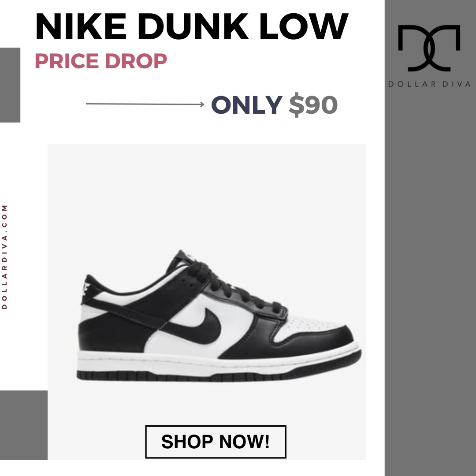Click the gray block at the bottom-left corner
The image size is (476, 476).
24,425
